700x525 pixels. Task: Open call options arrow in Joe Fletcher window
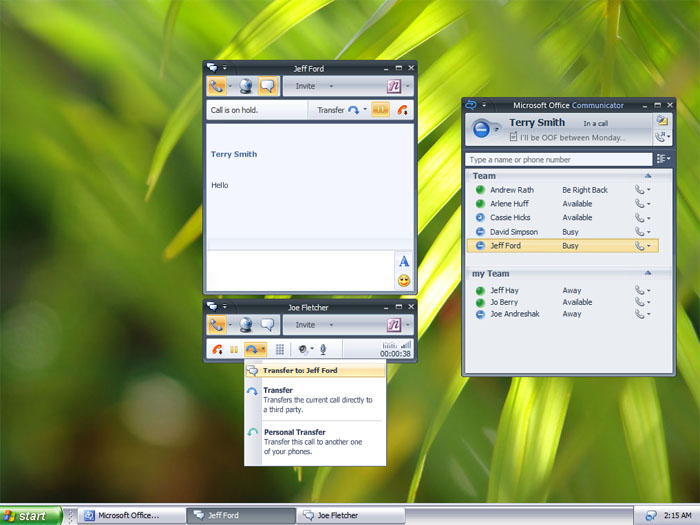point(230,325)
